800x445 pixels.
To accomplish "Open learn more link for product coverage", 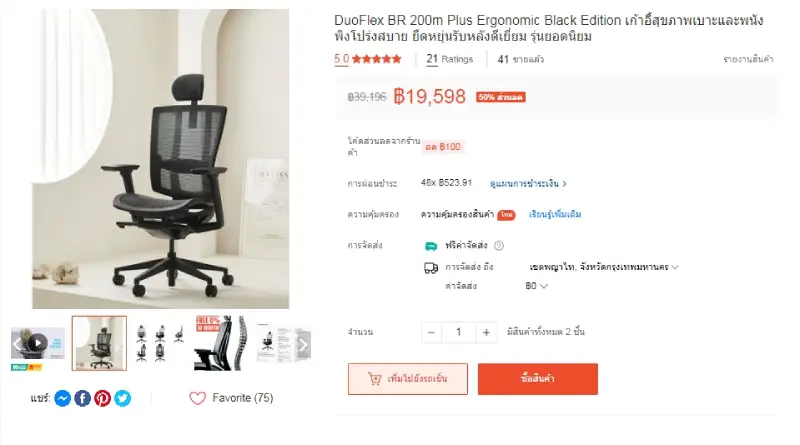I will click(x=555, y=214).
